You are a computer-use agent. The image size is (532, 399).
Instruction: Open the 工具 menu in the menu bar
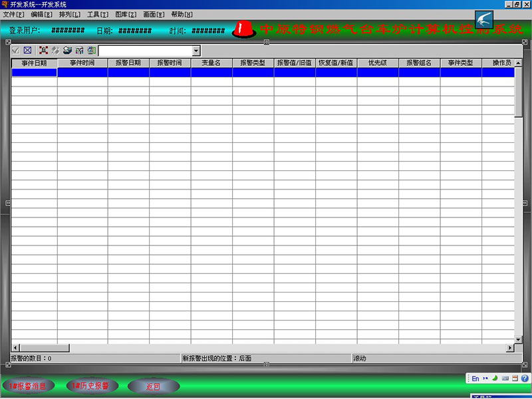[x=96, y=14]
